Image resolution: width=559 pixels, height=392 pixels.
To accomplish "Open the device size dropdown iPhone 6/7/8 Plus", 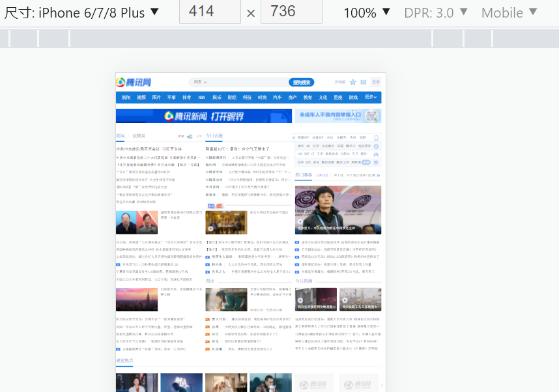I will pos(81,13).
